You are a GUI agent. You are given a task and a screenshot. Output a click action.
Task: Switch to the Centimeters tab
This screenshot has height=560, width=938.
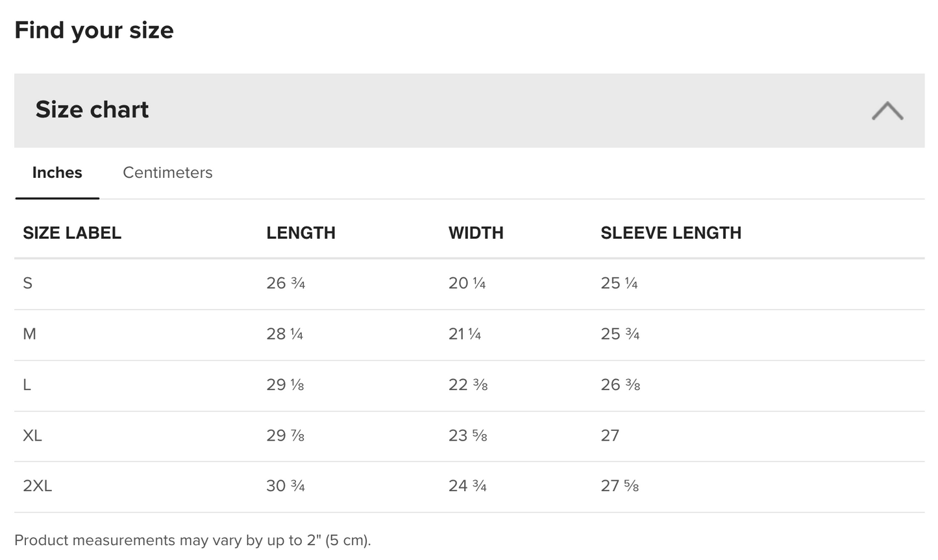click(167, 173)
